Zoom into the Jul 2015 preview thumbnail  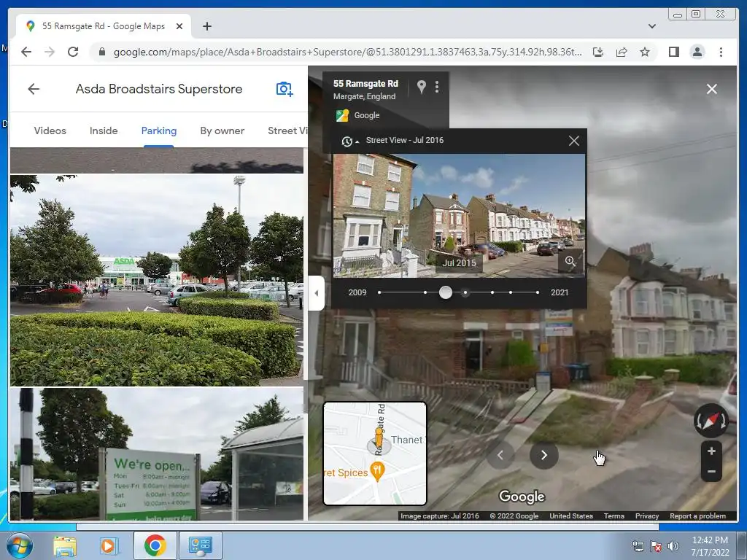(x=570, y=261)
